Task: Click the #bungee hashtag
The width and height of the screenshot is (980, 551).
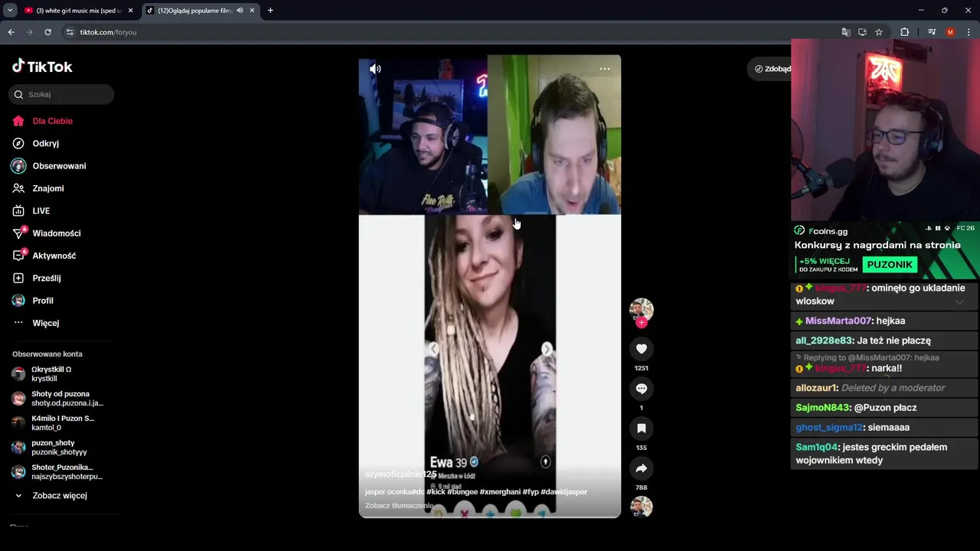Action: (463, 491)
